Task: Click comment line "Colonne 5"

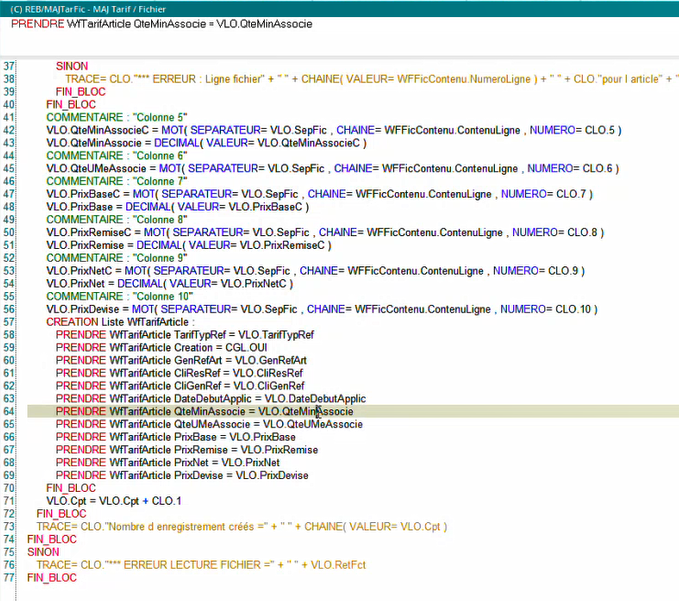Action: coord(116,117)
